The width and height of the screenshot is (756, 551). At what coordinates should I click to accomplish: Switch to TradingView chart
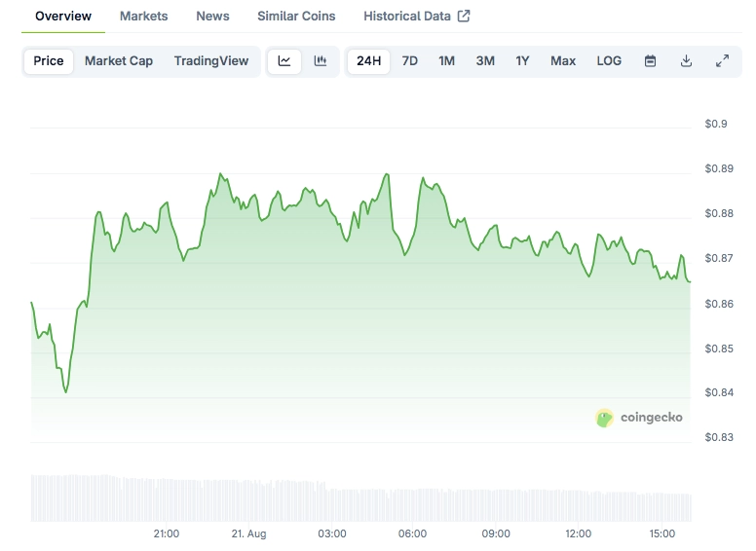pos(211,61)
